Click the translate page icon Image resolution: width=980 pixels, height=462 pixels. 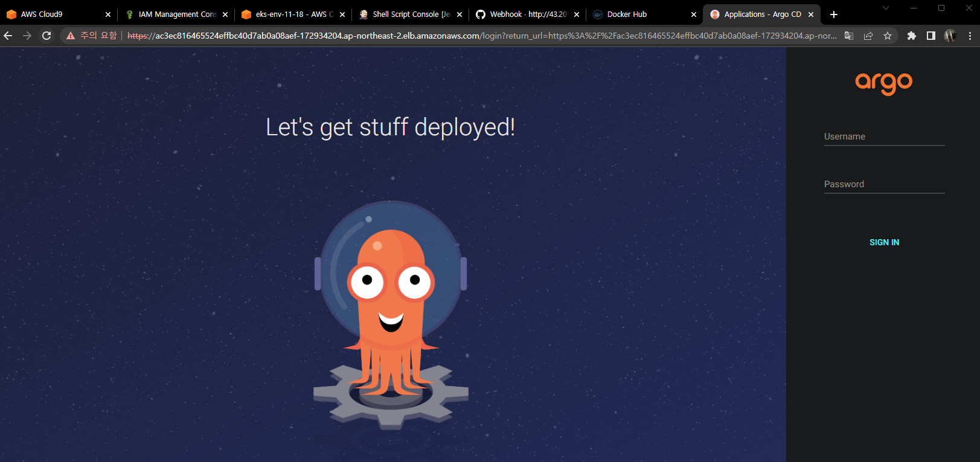(849, 36)
